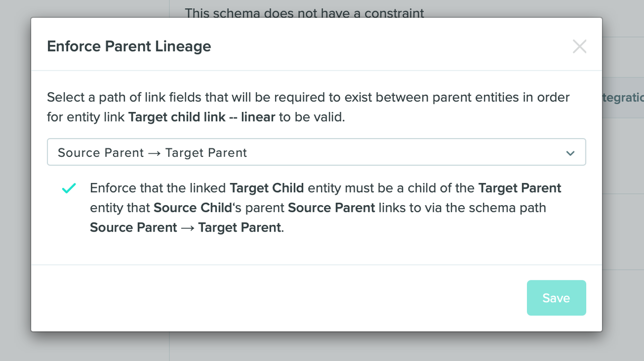Click the dropdown chevron arrow
Viewport: 644px width, 361px height.
click(x=570, y=152)
